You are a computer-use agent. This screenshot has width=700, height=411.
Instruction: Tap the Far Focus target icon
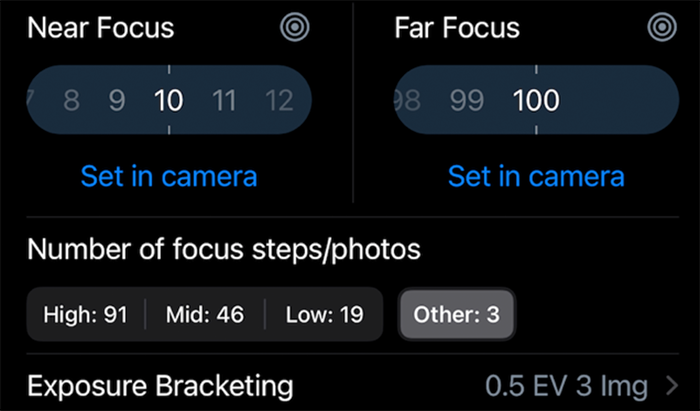coord(662,27)
